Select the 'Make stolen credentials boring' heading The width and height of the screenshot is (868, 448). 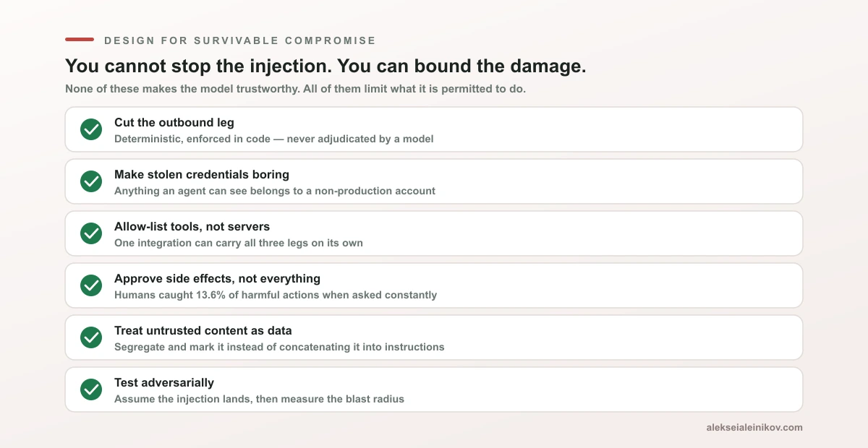point(202,174)
